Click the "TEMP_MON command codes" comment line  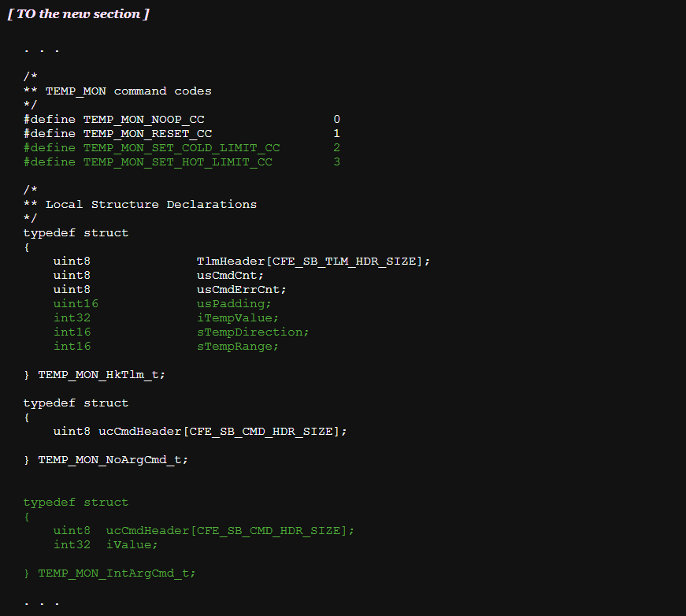click(128, 91)
